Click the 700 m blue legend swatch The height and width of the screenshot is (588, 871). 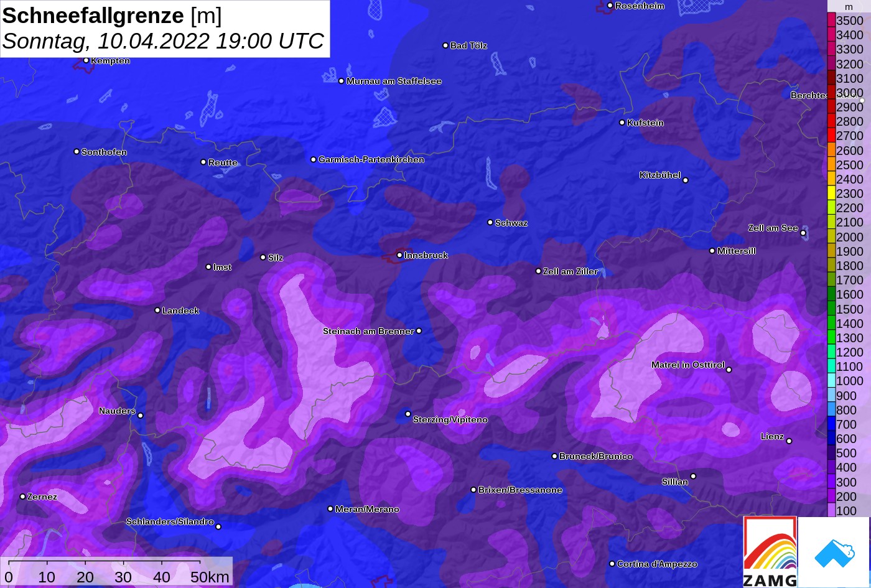click(831, 425)
